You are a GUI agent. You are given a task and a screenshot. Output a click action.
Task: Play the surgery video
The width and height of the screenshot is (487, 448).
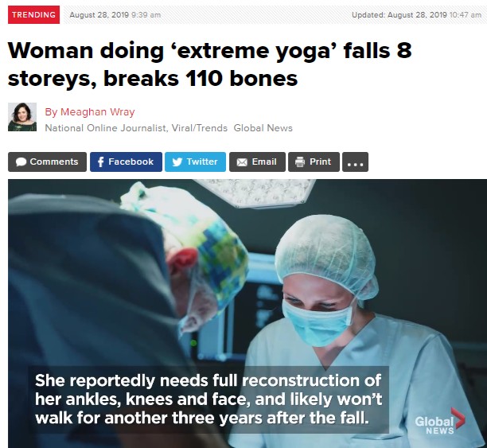247,314
